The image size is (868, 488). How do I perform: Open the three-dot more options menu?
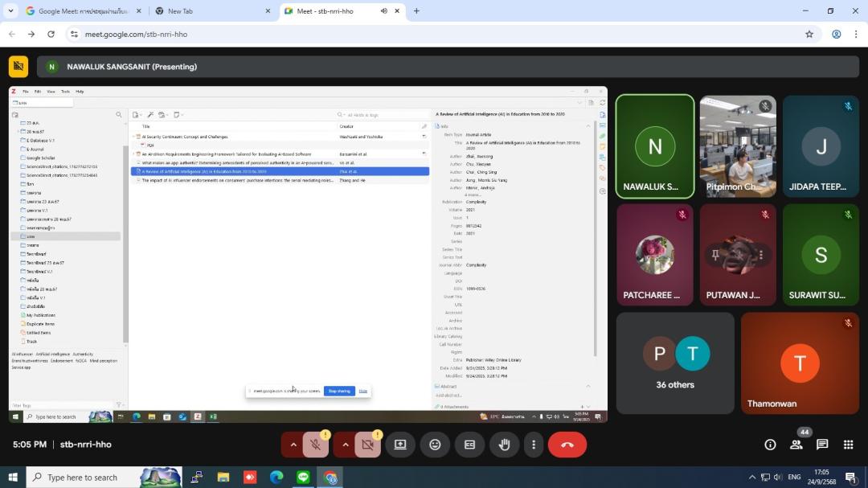534,445
